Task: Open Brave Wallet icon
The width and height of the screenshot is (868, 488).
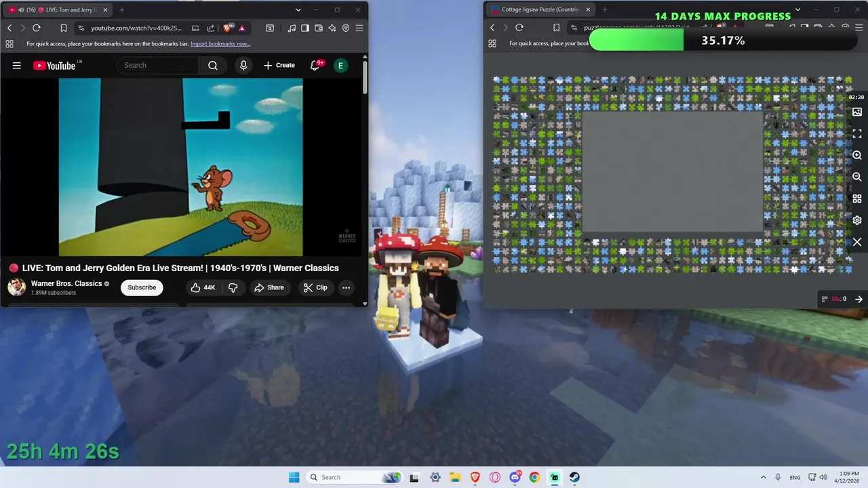Action: [x=319, y=28]
